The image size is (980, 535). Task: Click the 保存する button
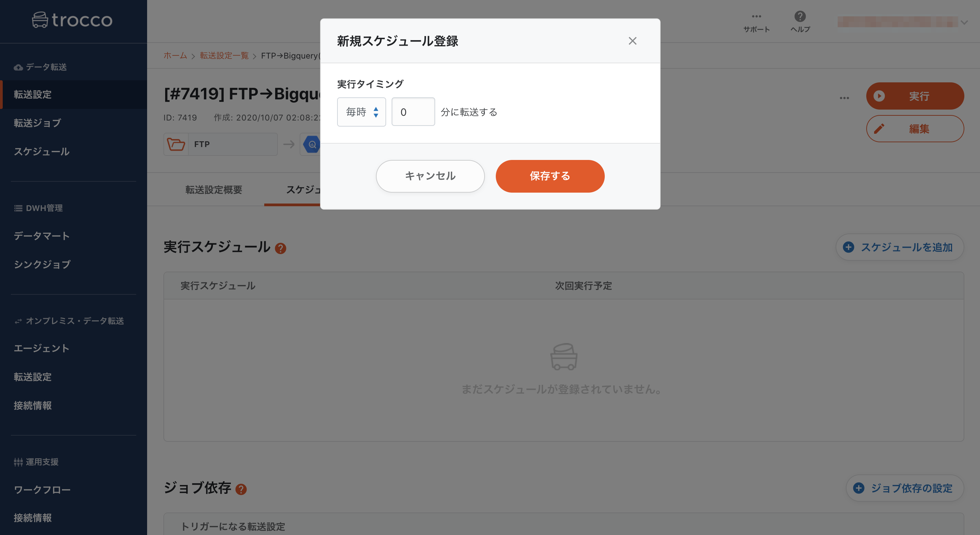tap(550, 176)
